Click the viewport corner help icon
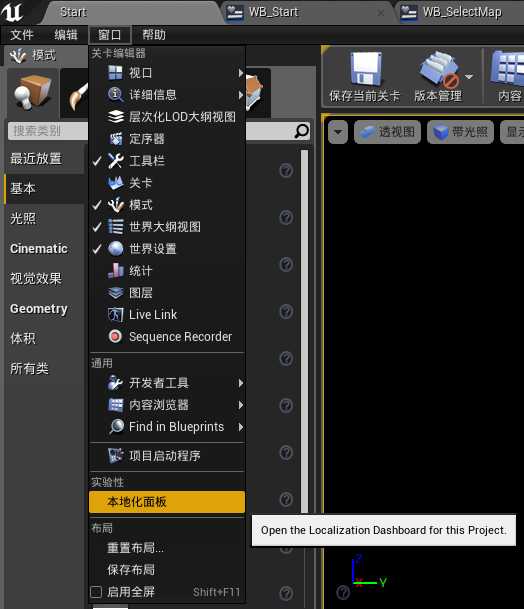 click(343, 593)
